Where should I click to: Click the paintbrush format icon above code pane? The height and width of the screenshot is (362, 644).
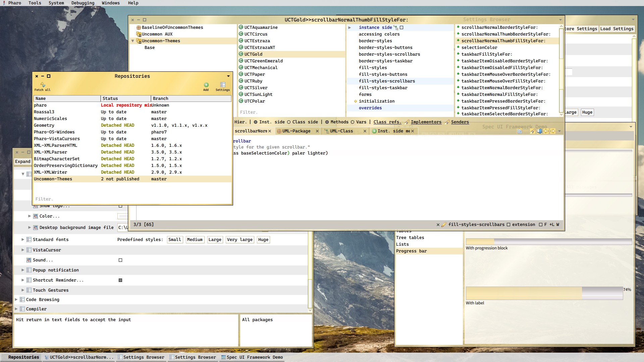click(x=533, y=131)
